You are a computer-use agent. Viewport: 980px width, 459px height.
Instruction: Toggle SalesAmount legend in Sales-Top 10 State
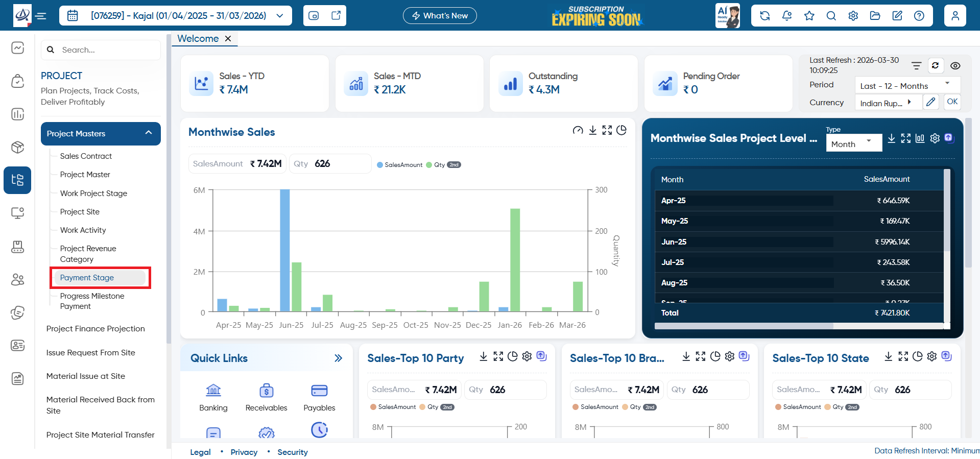tap(798, 407)
